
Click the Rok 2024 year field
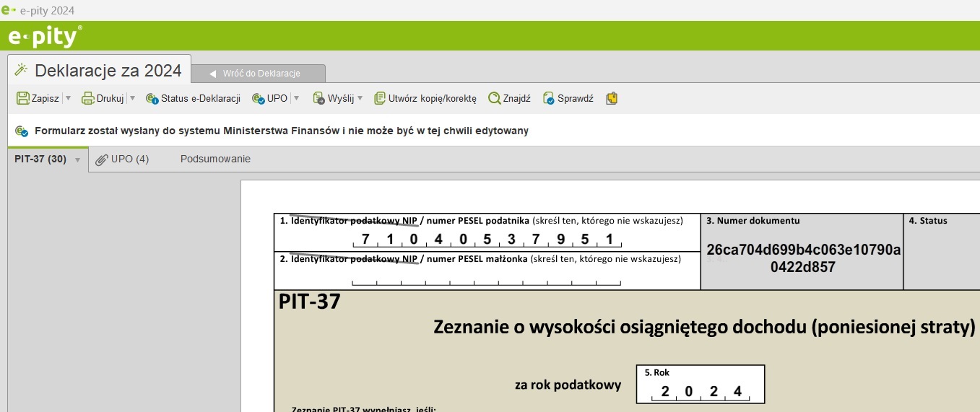tap(700, 392)
